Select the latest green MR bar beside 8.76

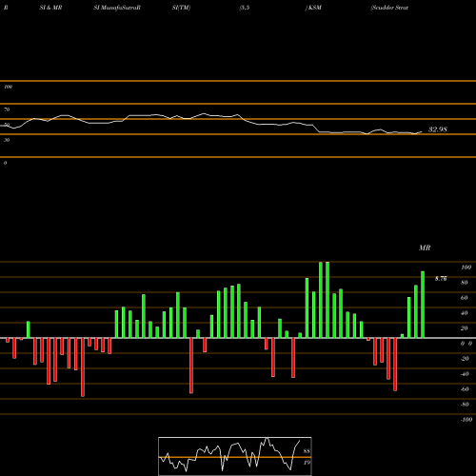point(423,305)
